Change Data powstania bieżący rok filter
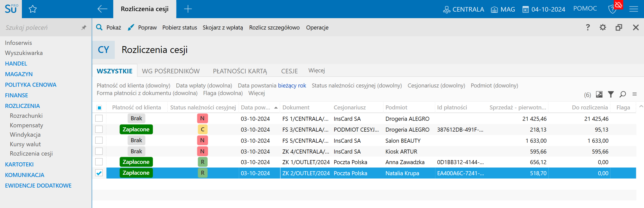Image resolution: width=644 pixels, height=208 pixels. click(x=292, y=86)
